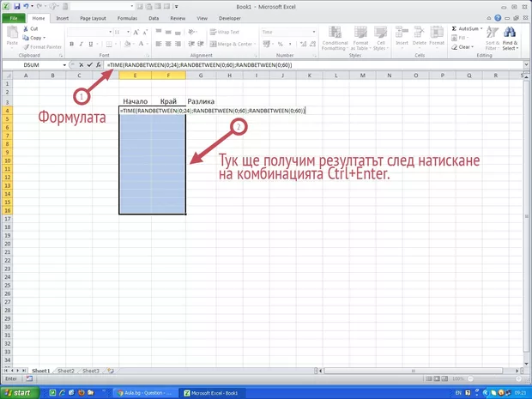
Task: Toggle Italic formatting
Action: 82,44
